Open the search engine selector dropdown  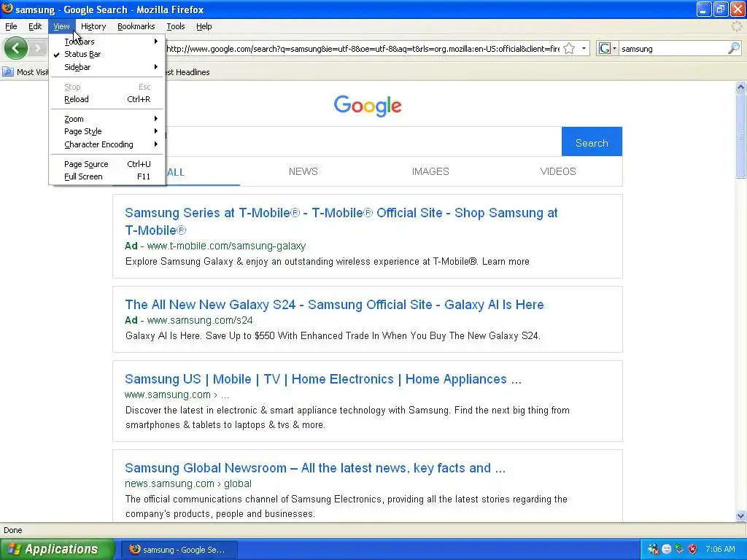[614, 49]
